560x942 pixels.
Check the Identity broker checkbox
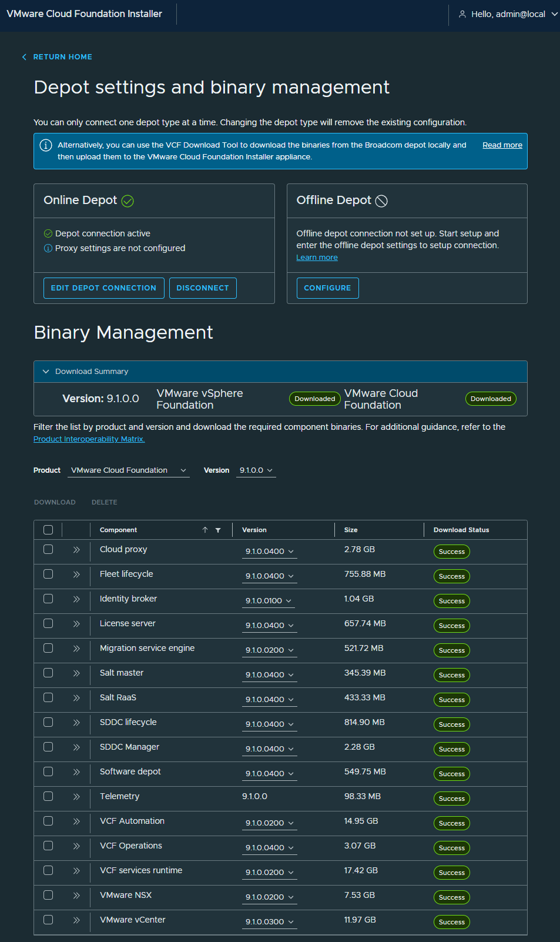(48, 599)
